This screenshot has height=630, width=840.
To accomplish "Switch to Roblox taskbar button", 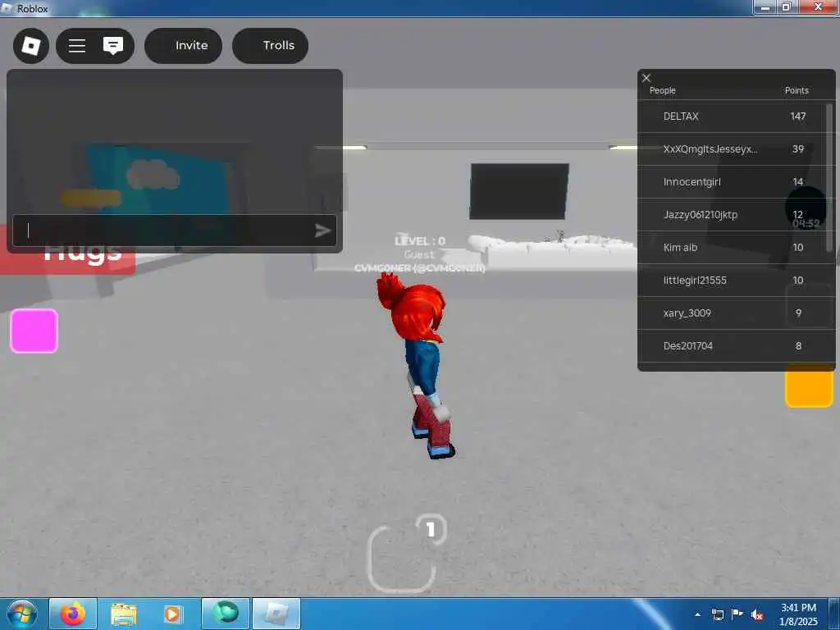I will point(276,614).
